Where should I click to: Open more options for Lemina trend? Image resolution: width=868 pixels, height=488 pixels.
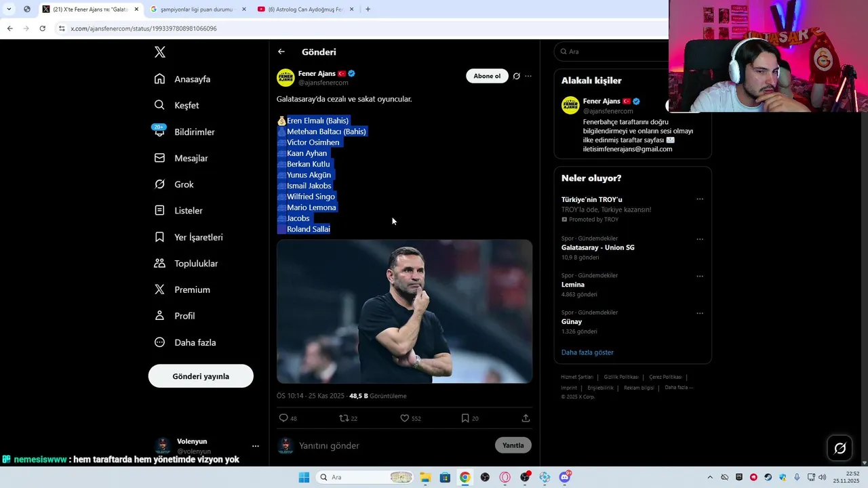(x=700, y=277)
